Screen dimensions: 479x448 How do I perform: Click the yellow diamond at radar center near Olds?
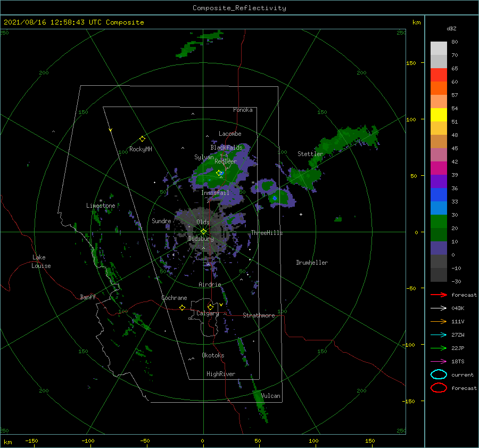point(203,232)
